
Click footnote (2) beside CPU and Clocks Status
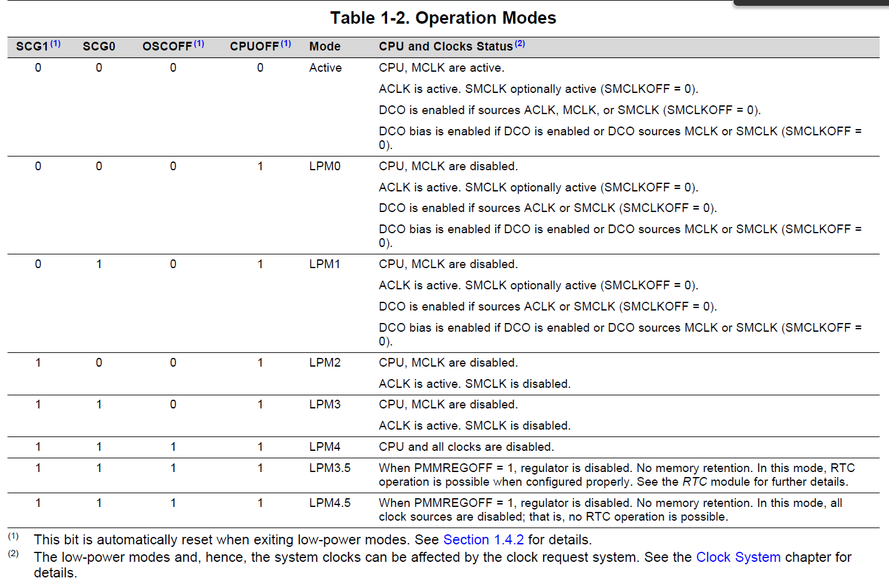click(520, 44)
